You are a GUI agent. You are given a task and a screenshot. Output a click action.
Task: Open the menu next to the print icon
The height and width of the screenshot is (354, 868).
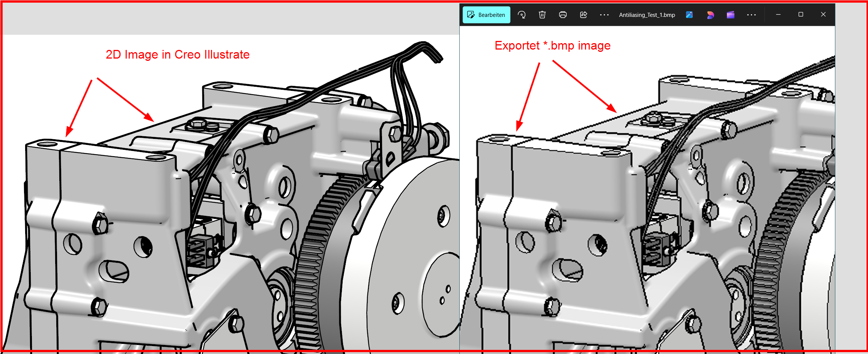pyautogui.click(x=604, y=15)
